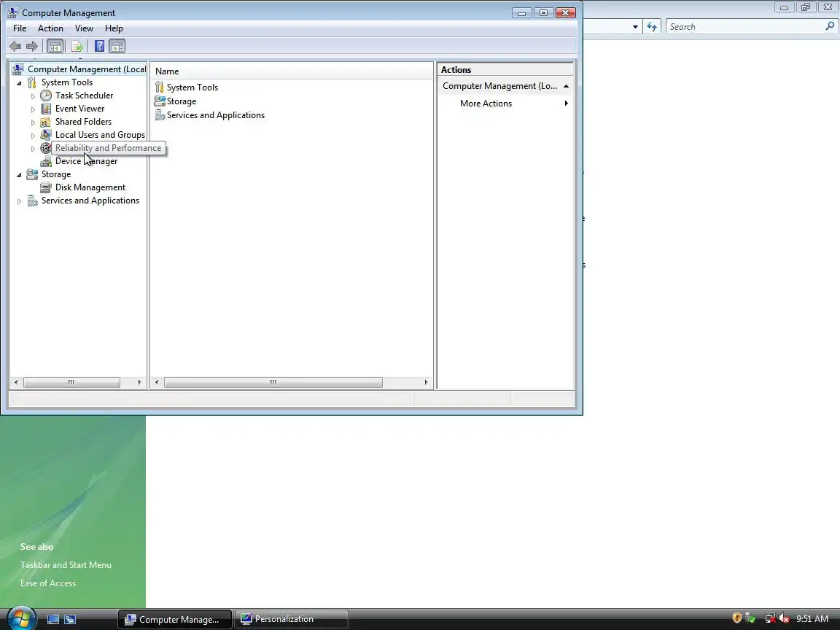Open the View menu
Viewport: 840px width, 630px height.
click(x=84, y=28)
